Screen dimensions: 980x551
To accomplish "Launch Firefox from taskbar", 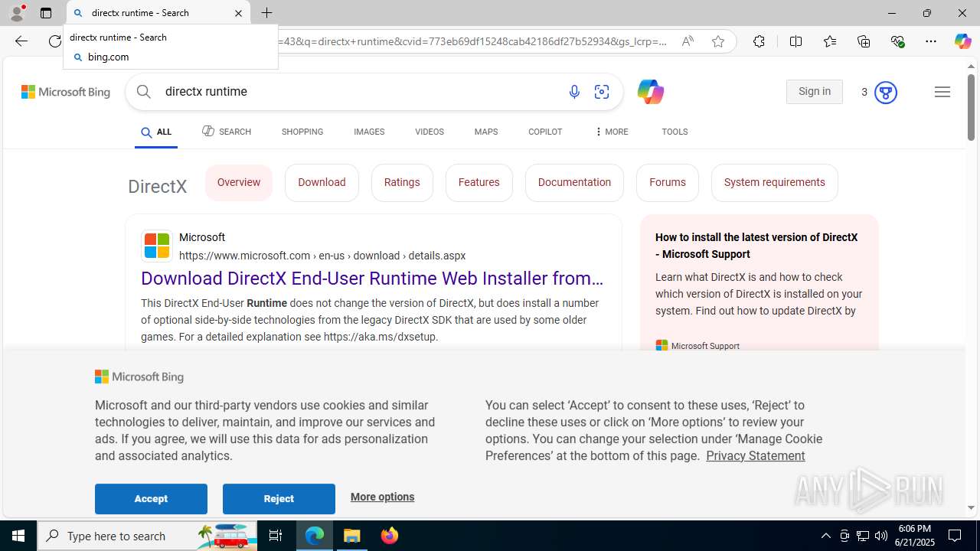I will (x=390, y=536).
